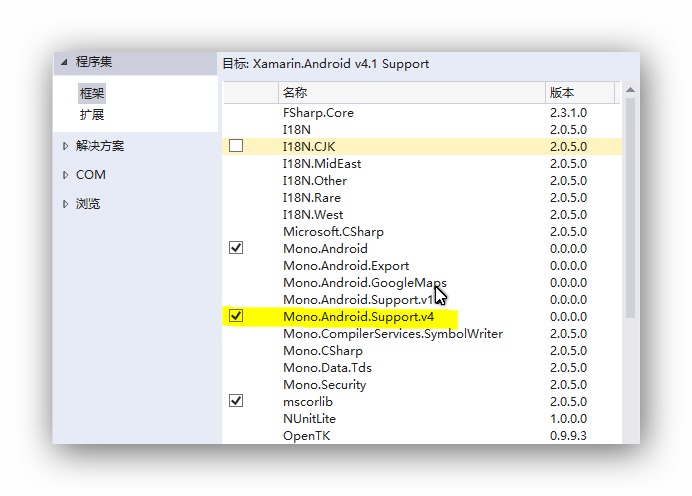Screen dimensions: 692x496
Task: Click the assembly list vertical scrollbar thumb
Action: [x=630, y=207]
